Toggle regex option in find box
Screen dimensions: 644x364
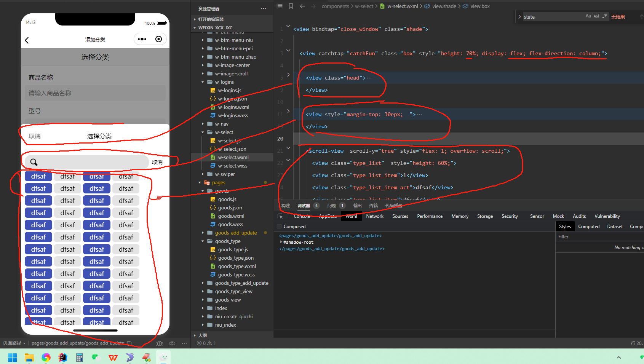(x=605, y=16)
